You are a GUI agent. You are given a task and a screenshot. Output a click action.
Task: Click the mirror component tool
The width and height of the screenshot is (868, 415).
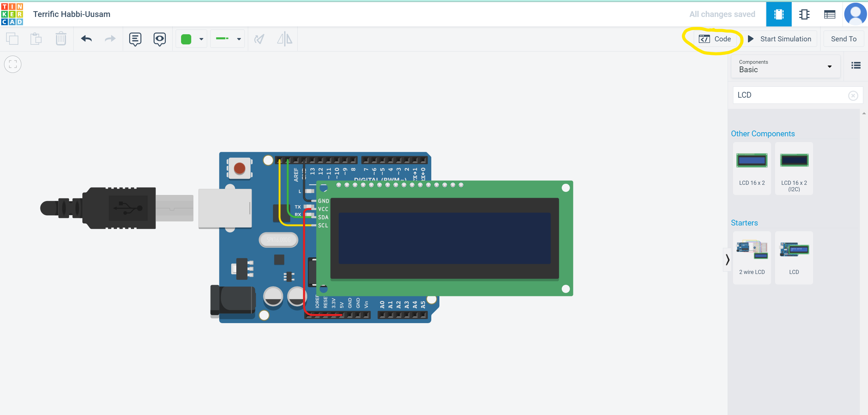(284, 39)
